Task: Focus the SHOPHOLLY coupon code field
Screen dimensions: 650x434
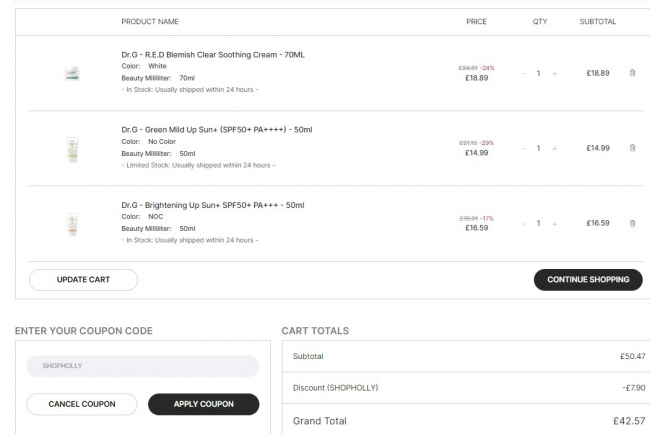Action: click(143, 366)
